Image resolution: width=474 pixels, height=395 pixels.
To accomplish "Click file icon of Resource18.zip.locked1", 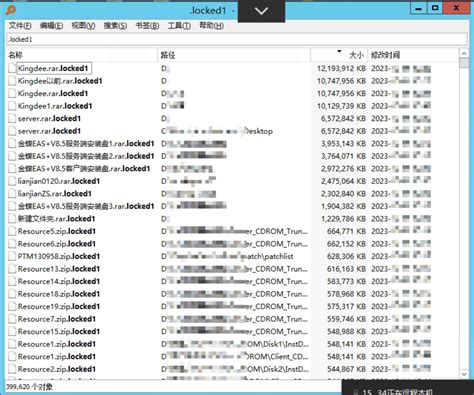I will (x=12, y=294).
